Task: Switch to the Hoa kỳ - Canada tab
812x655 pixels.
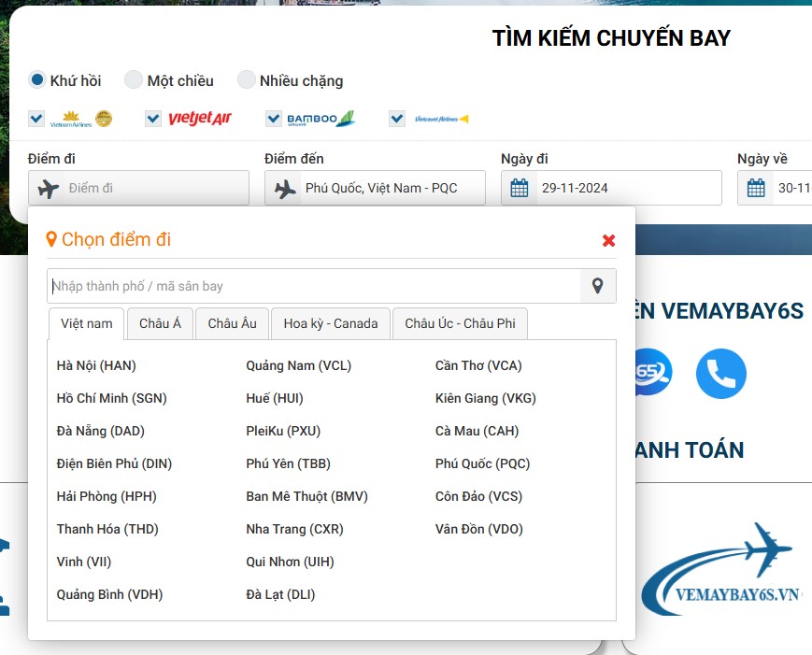Action: click(330, 324)
